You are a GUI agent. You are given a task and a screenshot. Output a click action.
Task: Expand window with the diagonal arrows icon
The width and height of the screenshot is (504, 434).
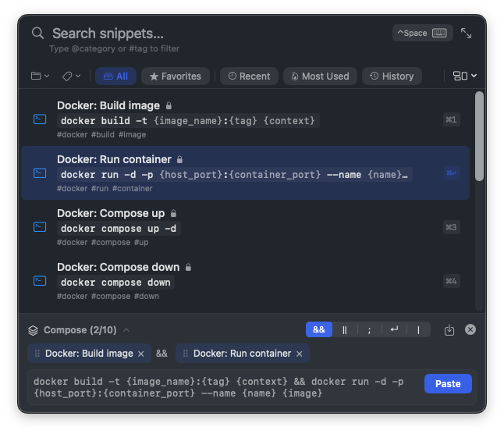click(466, 33)
